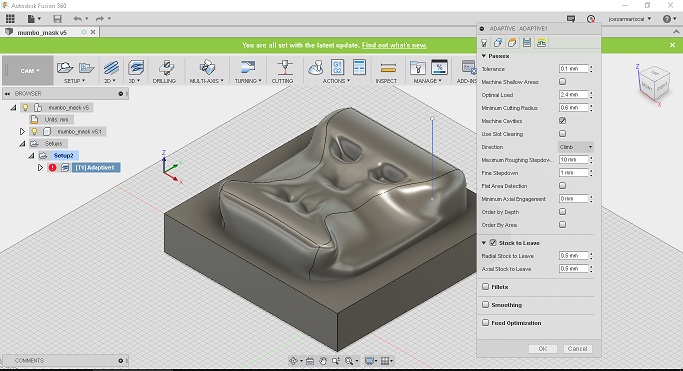Open the Direction Climb dropdown
Viewport: 683px width, 371px height.
(x=575, y=147)
